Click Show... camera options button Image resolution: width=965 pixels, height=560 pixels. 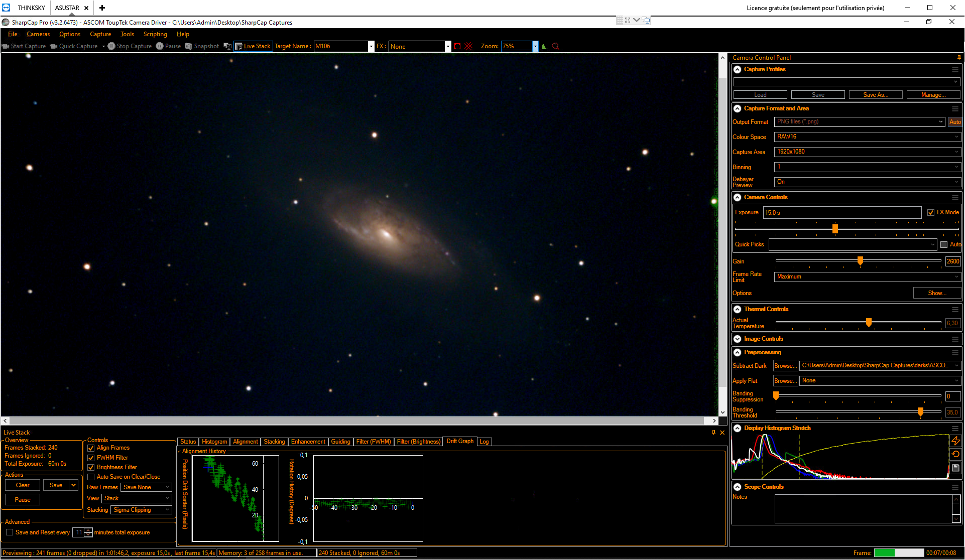click(937, 293)
